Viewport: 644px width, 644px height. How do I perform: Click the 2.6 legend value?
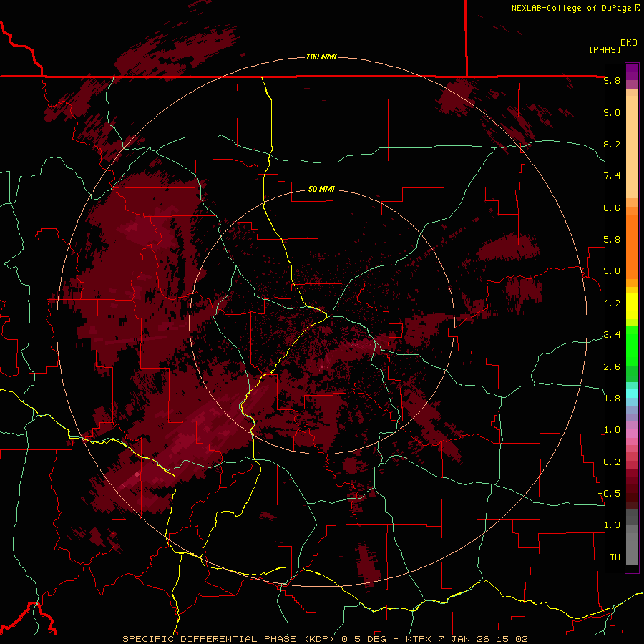(x=612, y=366)
